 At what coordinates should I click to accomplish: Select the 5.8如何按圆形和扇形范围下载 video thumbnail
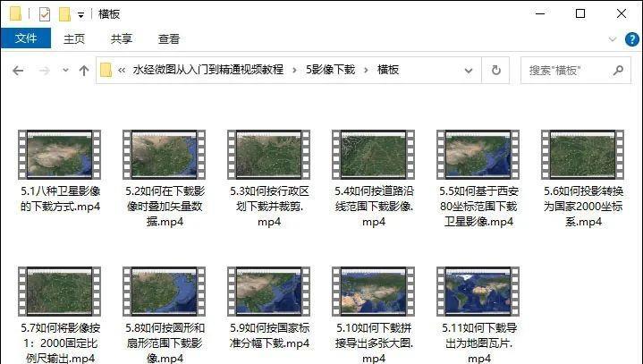(x=165, y=292)
